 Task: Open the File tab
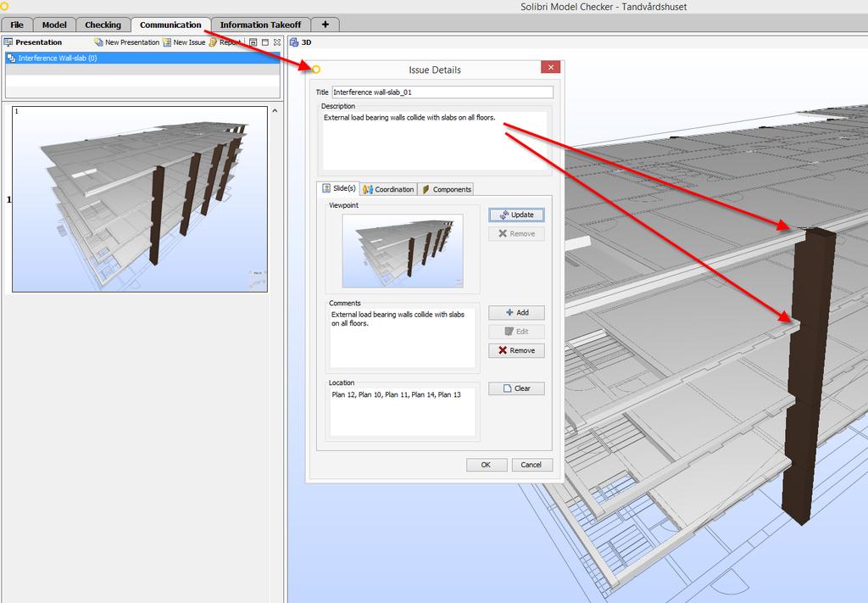pos(17,25)
